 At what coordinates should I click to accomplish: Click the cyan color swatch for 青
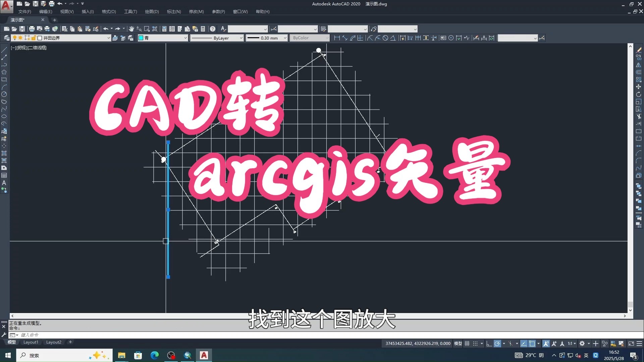[x=141, y=38]
